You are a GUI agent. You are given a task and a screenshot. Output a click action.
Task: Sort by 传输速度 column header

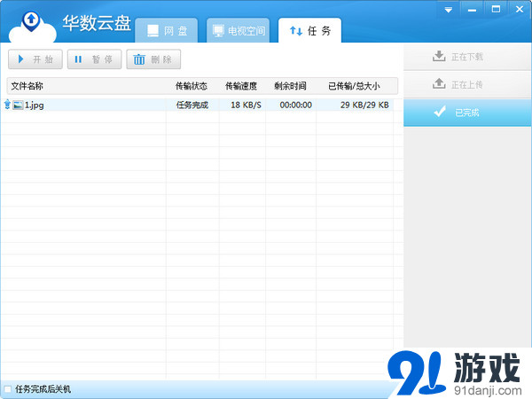(x=241, y=86)
